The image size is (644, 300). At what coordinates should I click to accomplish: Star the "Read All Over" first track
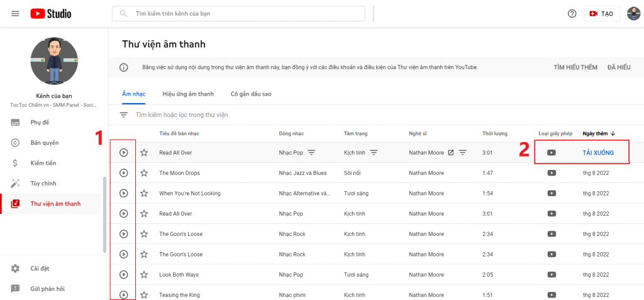pos(144,153)
